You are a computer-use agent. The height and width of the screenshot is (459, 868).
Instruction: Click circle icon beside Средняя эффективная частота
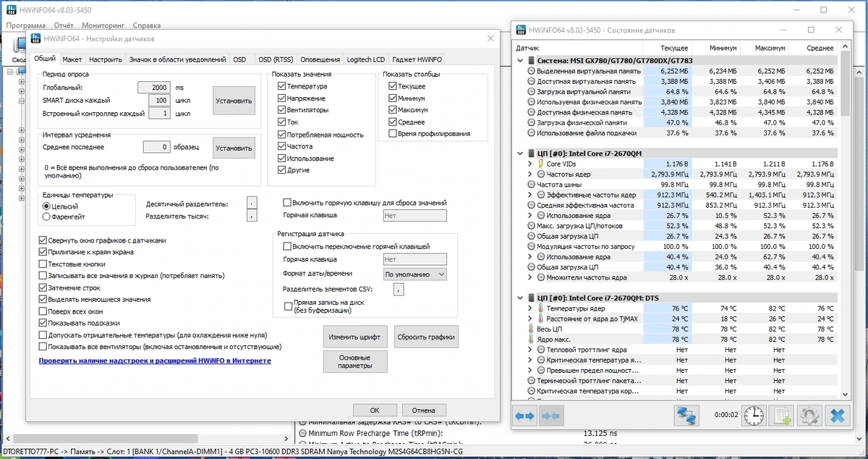(531, 206)
